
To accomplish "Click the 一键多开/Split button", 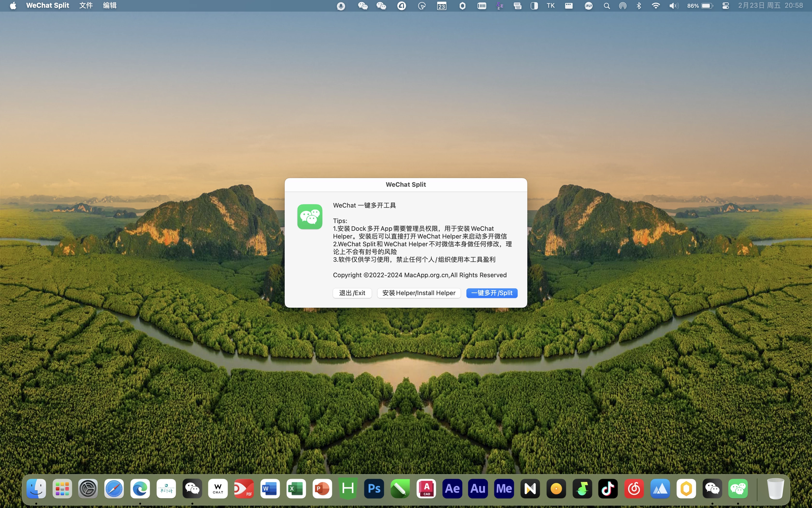I will coord(492,293).
